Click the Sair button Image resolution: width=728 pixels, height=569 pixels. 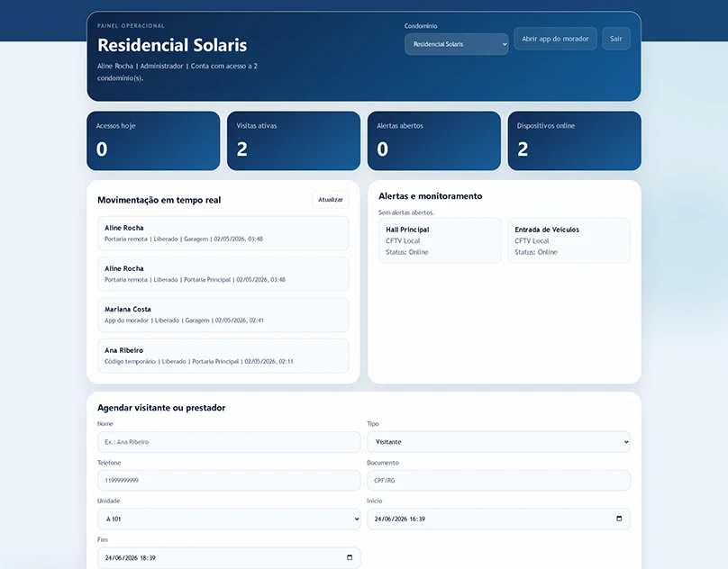616,39
